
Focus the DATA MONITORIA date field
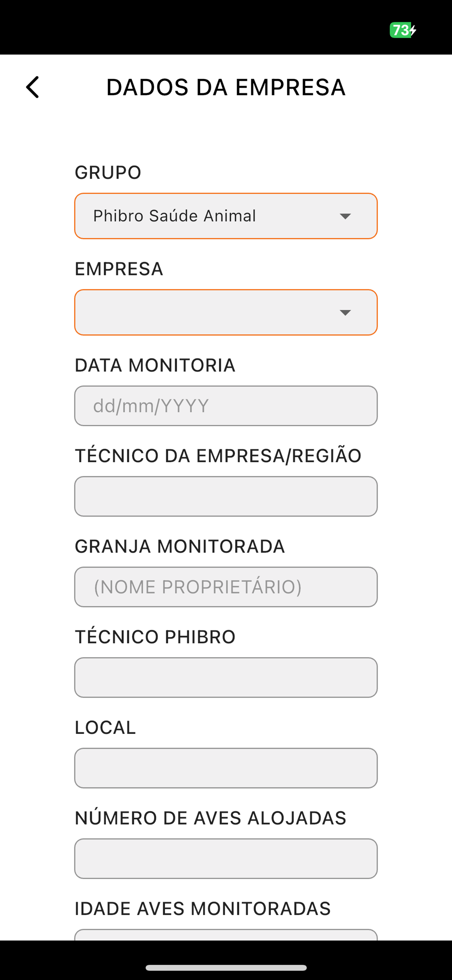pyautogui.click(x=226, y=406)
